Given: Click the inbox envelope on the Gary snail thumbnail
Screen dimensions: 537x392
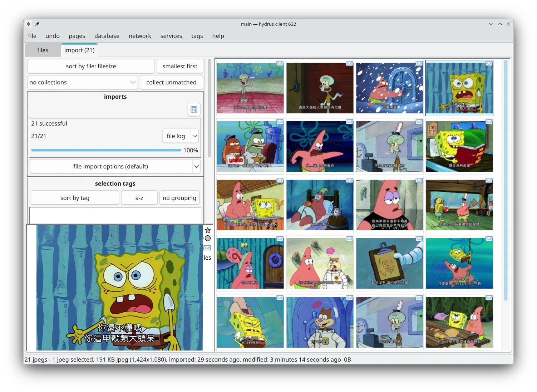Looking at the screenshot, I should pos(279,239).
